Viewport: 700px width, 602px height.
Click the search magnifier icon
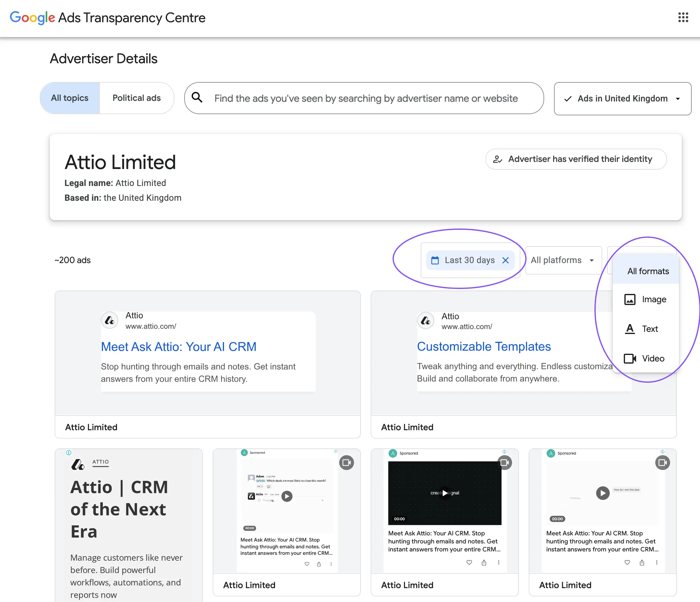coord(197,98)
